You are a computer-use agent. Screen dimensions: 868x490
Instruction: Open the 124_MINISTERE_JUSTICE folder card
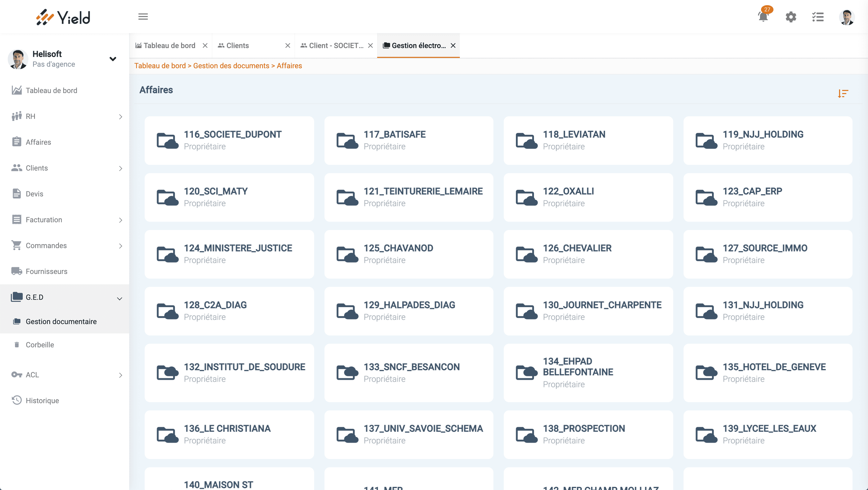tap(229, 255)
